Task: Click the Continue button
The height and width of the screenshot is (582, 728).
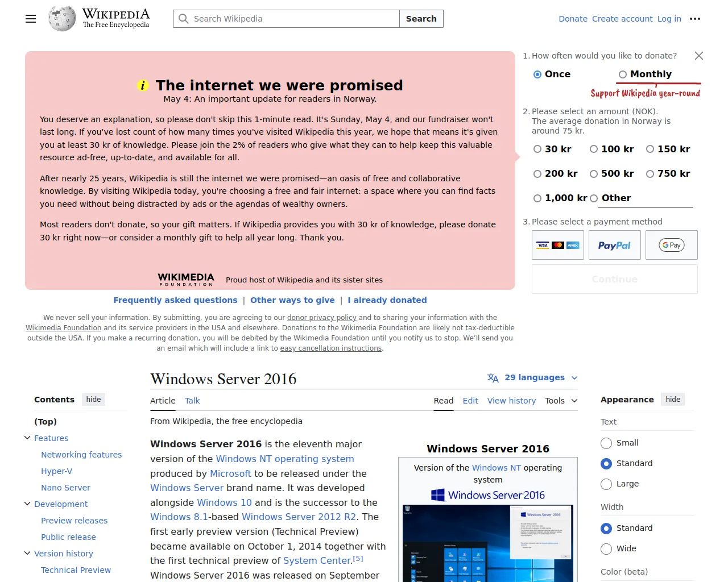Action: point(615,279)
